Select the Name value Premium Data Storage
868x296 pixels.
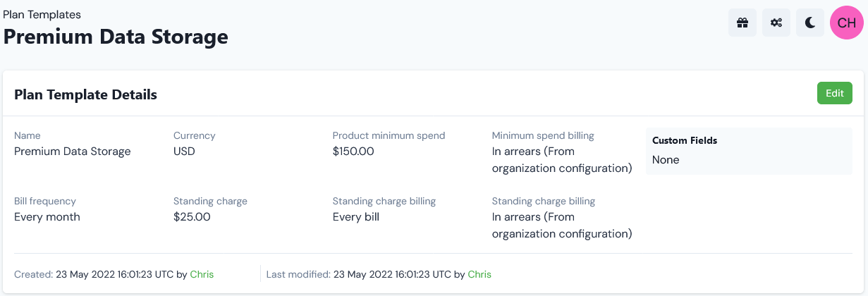coord(73,151)
